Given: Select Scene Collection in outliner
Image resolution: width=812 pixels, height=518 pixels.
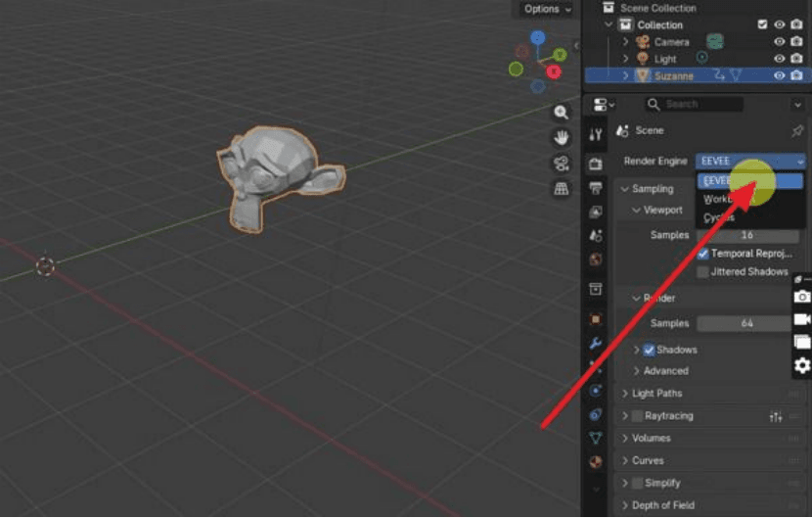Looking at the screenshot, I should click(657, 8).
